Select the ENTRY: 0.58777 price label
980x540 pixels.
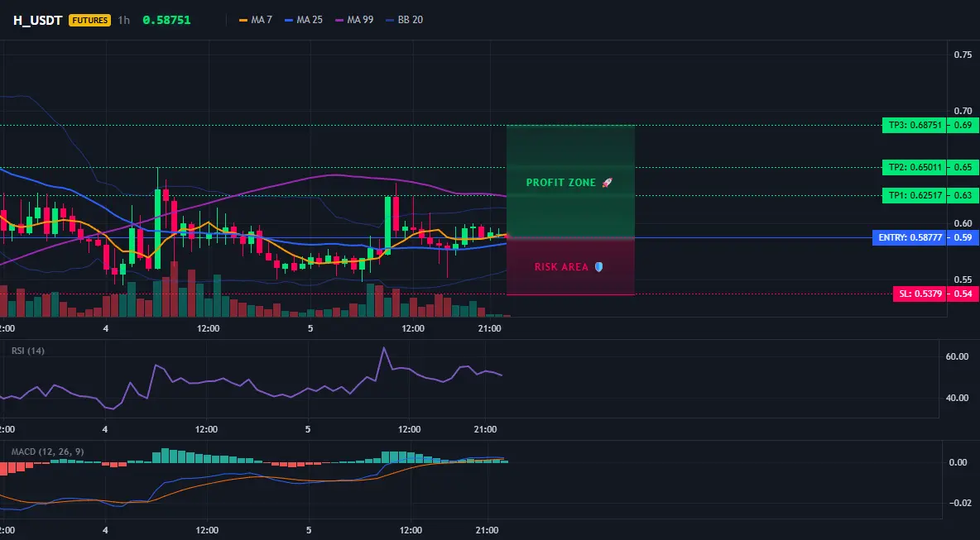tap(910, 238)
